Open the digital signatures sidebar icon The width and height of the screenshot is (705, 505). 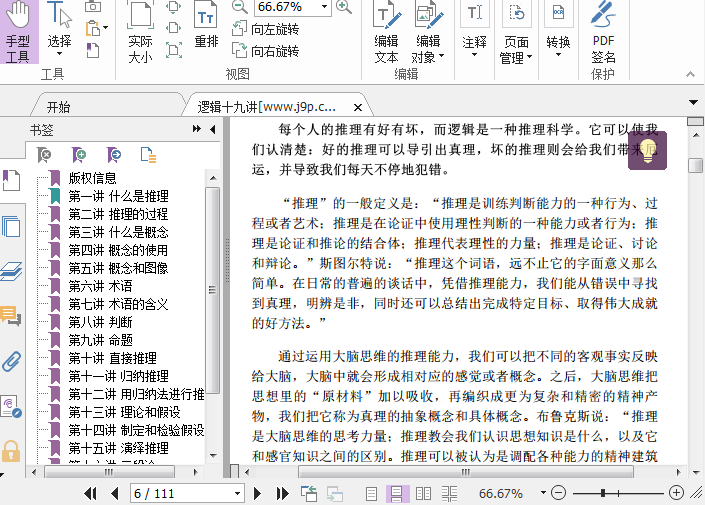(11, 407)
